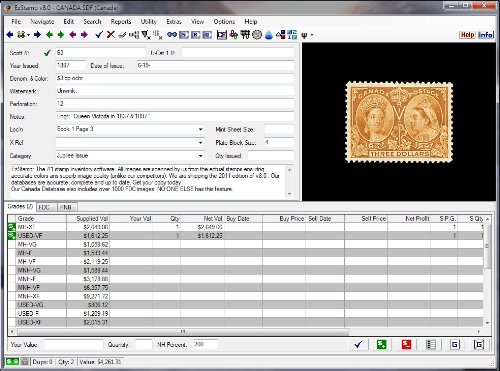Viewport: 500px width, 371px height.
Task: Expand the Loc'n dropdown showing Book 1 Page 3
Action: [200, 129]
